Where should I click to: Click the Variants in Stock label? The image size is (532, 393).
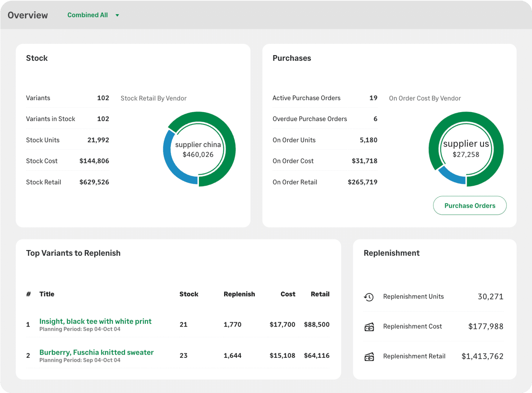(51, 119)
